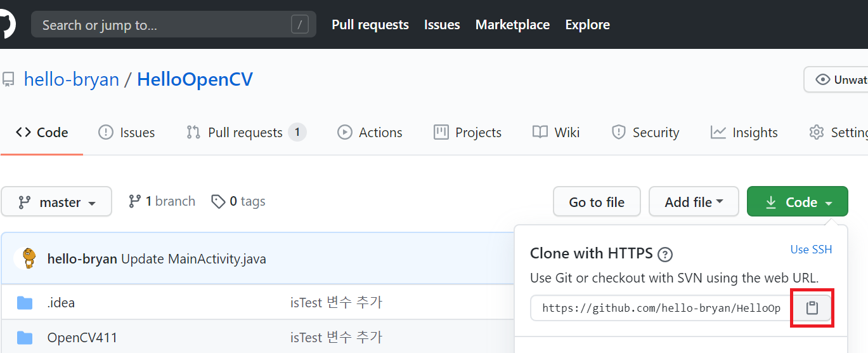The image size is (868, 353).
Task: Open the Actions tab
Action: (x=370, y=133)
